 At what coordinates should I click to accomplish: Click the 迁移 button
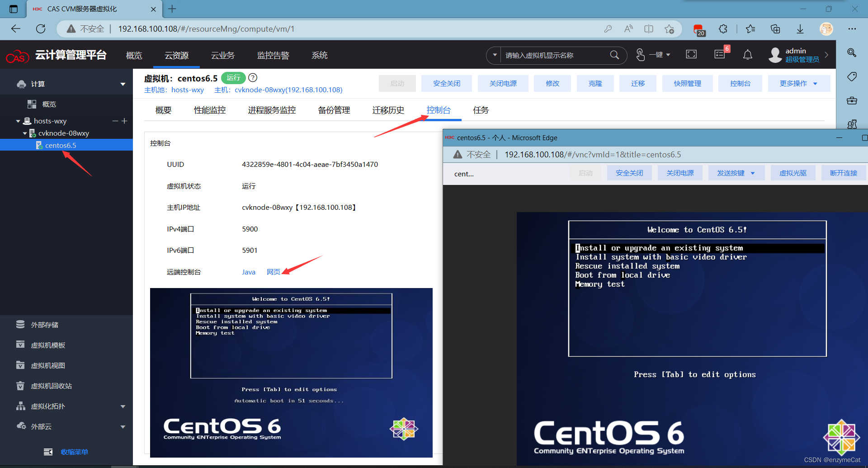638,84
